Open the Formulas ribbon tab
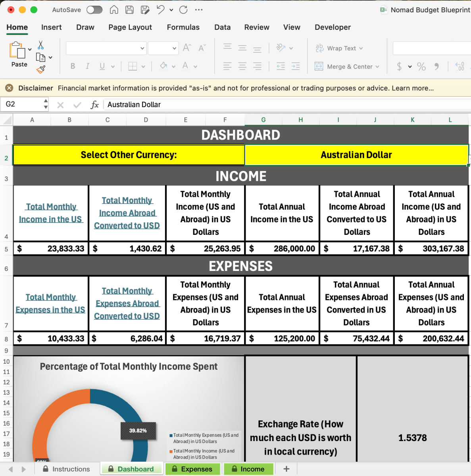Screen dimensions: 471x476 pos(183,27)
